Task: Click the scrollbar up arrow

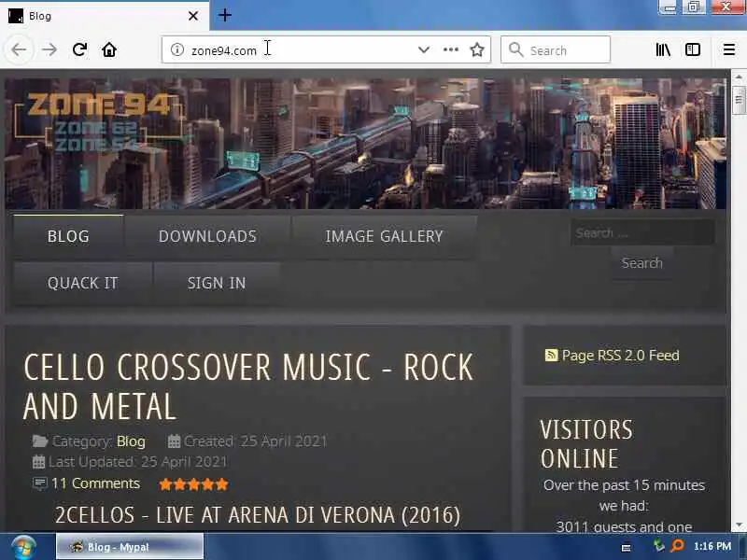Action: point(739,77)
